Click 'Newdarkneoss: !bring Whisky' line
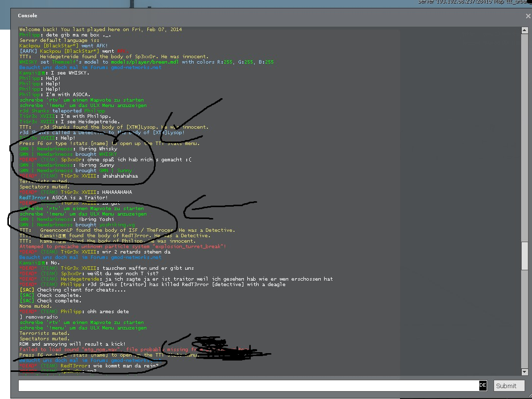Screen dimensions: 532x399 68,149
